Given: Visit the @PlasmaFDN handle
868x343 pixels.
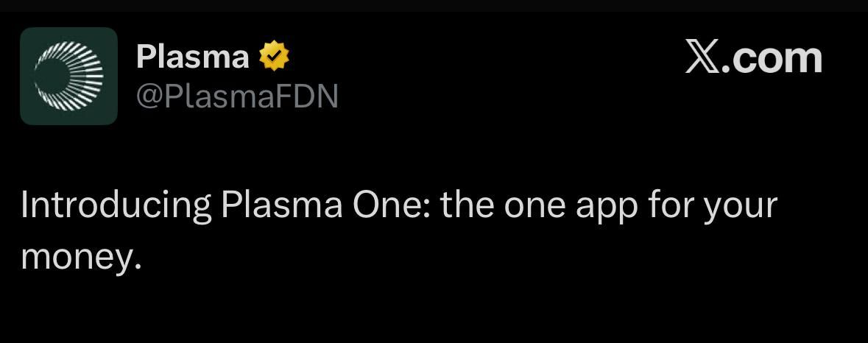Looking at the screenshot, I should pos(236,96).
